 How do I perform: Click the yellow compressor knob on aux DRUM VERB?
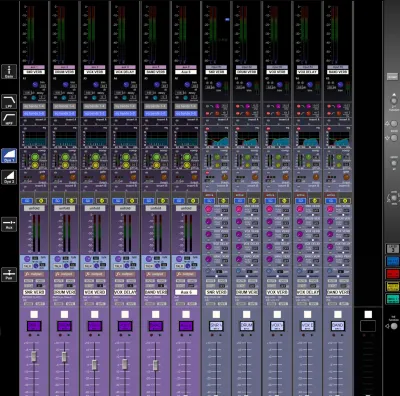[65, 165]
